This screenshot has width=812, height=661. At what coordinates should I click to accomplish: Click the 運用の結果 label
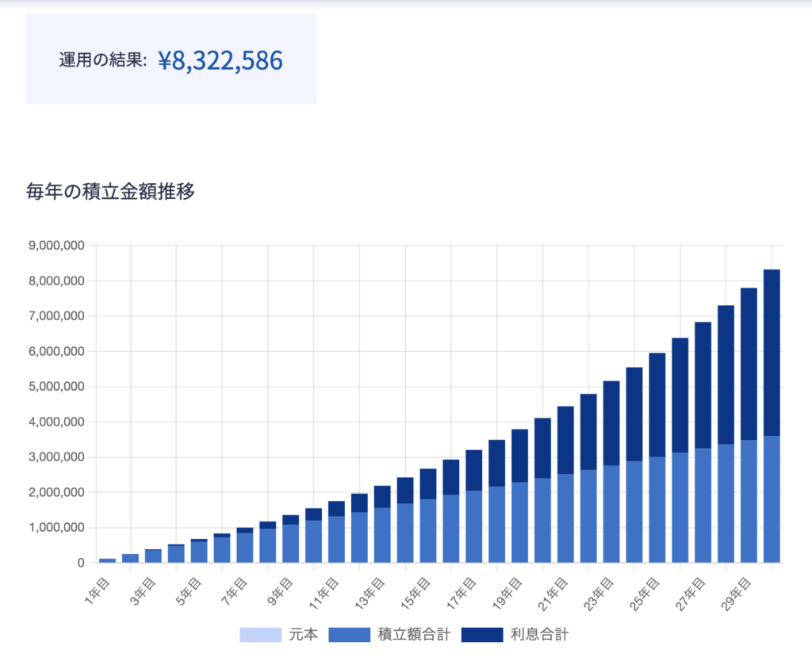[102, 61]
